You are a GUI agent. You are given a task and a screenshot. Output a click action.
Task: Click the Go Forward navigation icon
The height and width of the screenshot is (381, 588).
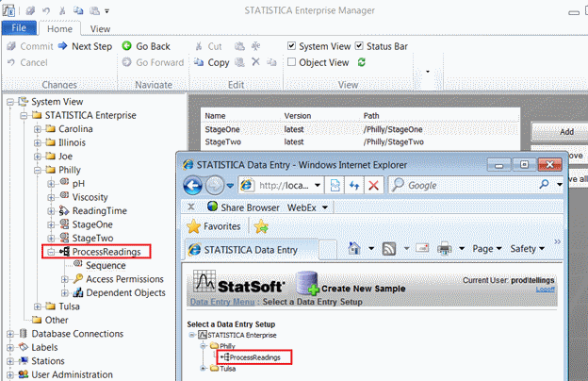click(127, 62)
